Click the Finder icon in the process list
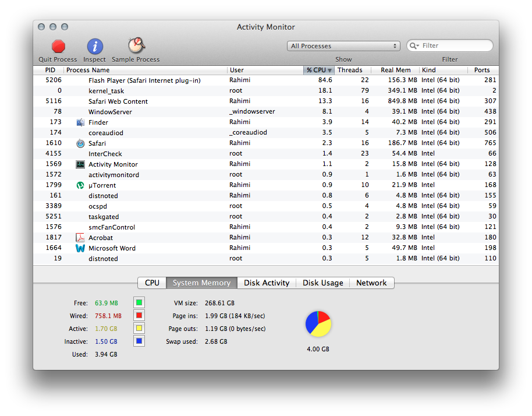Viewport: 532px width, 416px height. point(80,122)
